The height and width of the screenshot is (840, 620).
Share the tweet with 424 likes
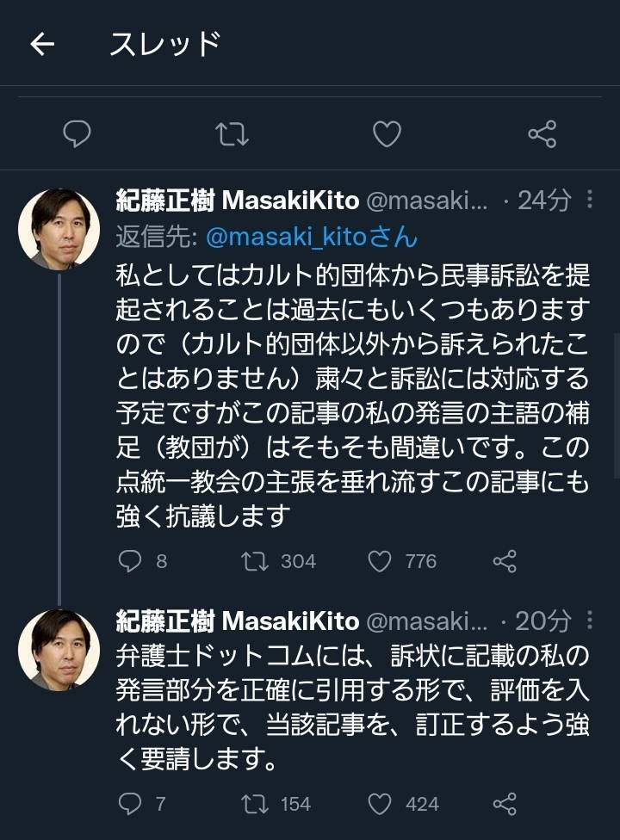505,804
